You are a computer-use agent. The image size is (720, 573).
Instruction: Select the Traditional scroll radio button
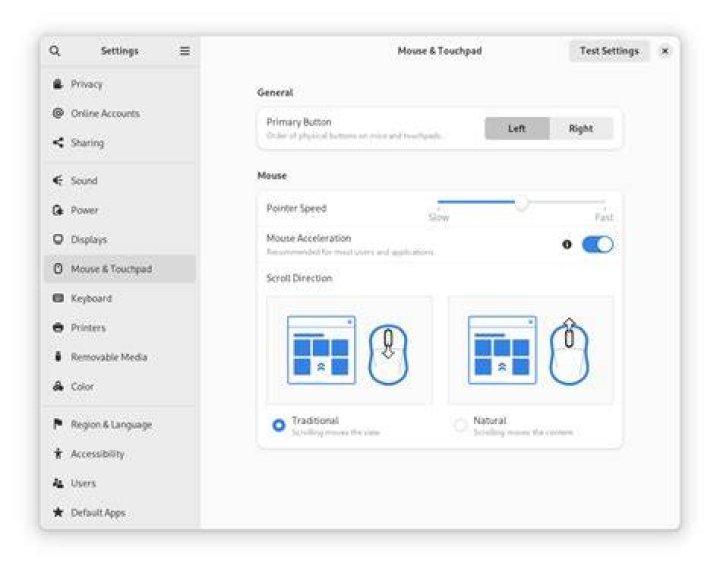tap(279, 426)
